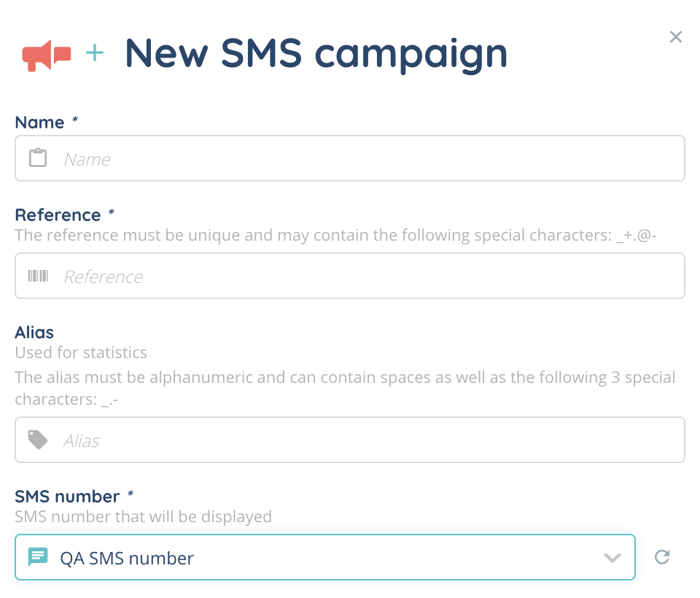This screenshot has height=598, width=700.
Task: Click the message icon in the SMS number selector
Action: 38,557
